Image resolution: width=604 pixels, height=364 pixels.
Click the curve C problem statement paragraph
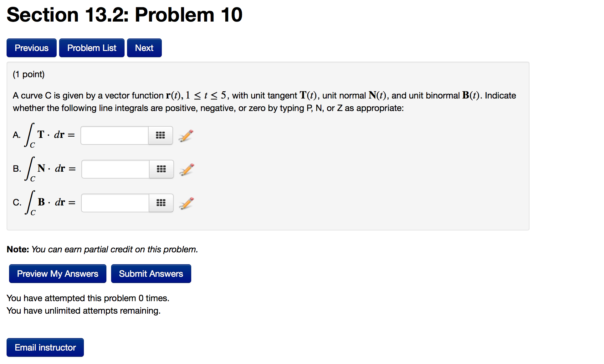coord(264,102)
